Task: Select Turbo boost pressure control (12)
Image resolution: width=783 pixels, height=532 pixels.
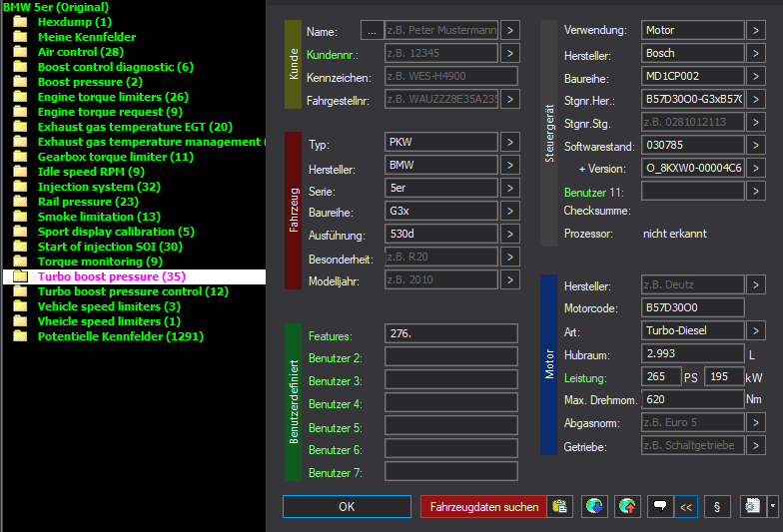Action: 134,291
